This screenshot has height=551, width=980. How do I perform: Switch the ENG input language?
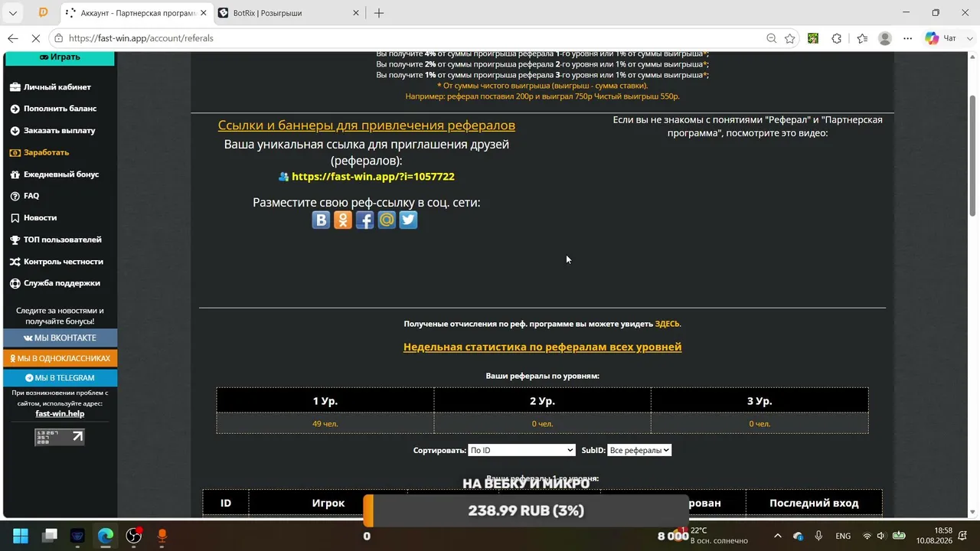843,536
